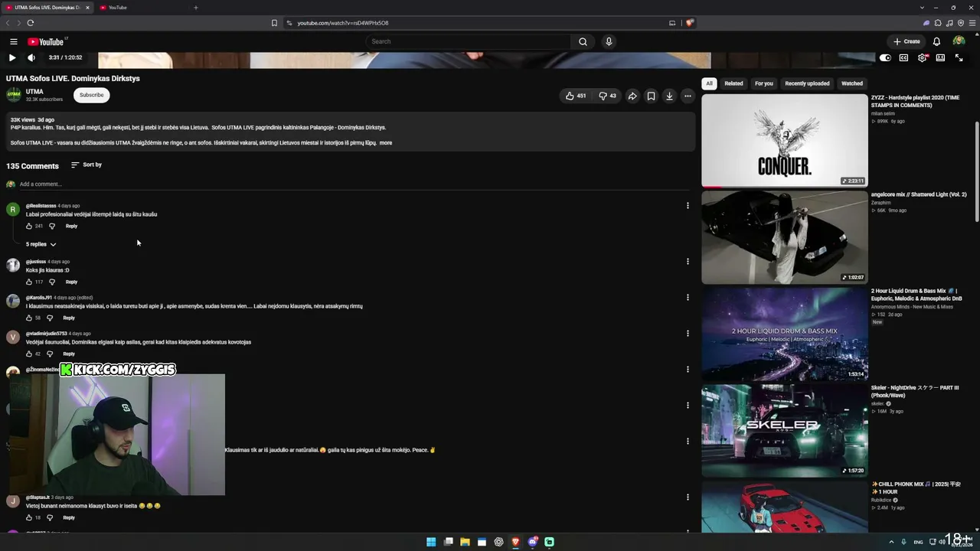
Task: Start the YouTube search with the magnifier
Action: tap(583, 41)
